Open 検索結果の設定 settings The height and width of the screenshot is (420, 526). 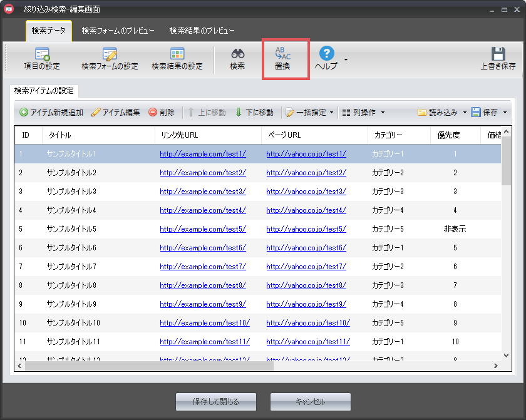(x=177, y=59)
